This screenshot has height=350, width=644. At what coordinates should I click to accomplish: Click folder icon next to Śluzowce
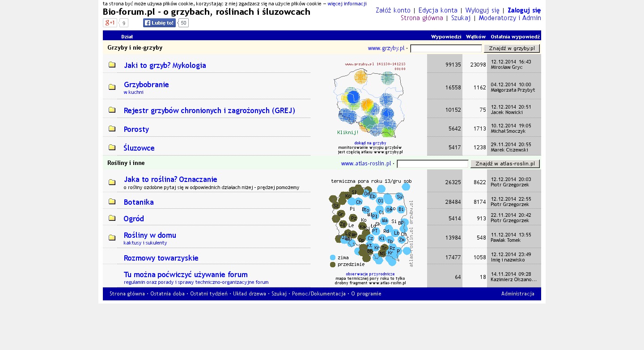112,148
